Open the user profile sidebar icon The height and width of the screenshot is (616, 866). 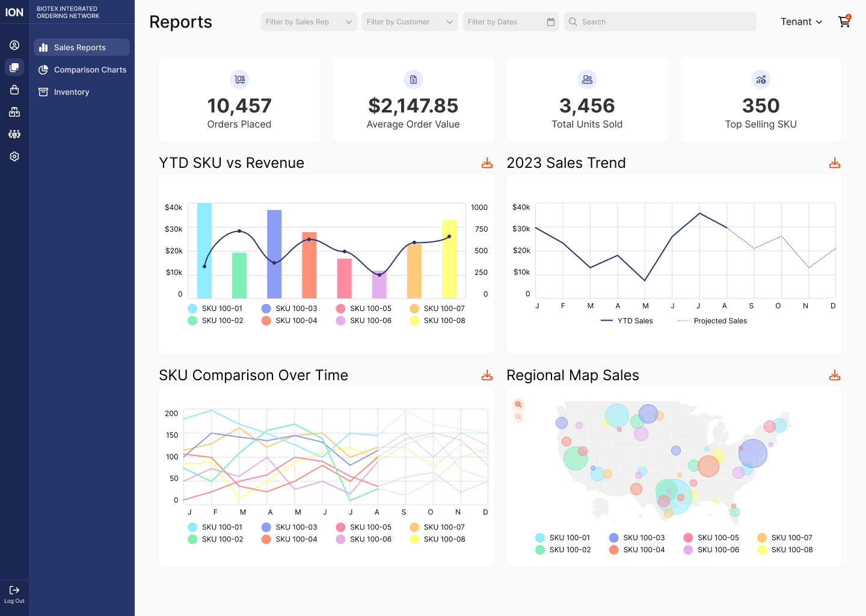[x=14, y=45]
